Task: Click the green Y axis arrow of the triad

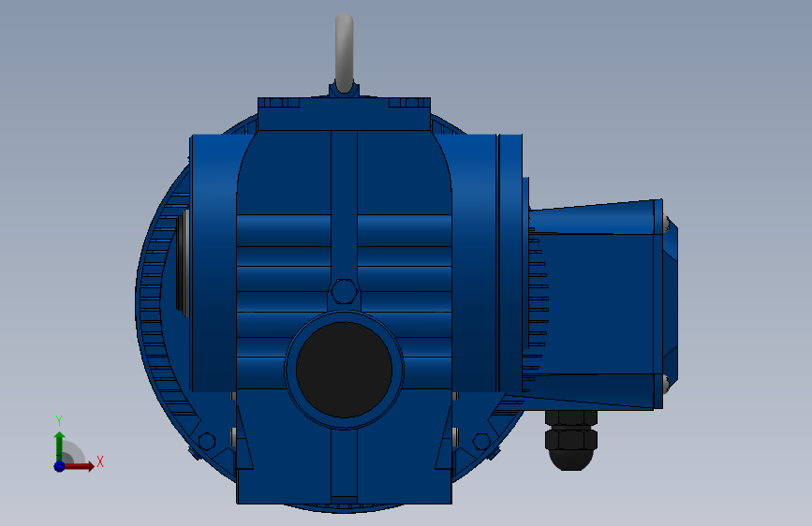Action: click(60, 446)
